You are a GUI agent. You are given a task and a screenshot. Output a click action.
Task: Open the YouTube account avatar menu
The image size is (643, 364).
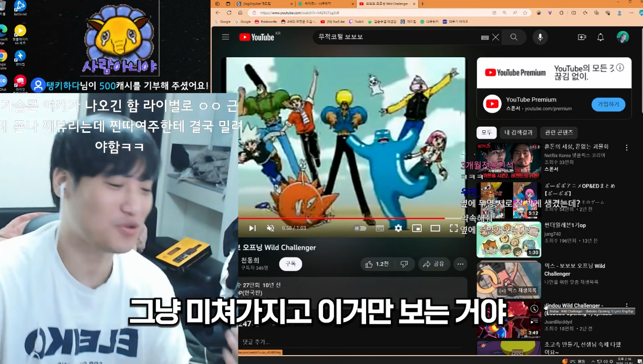(623, 37)
